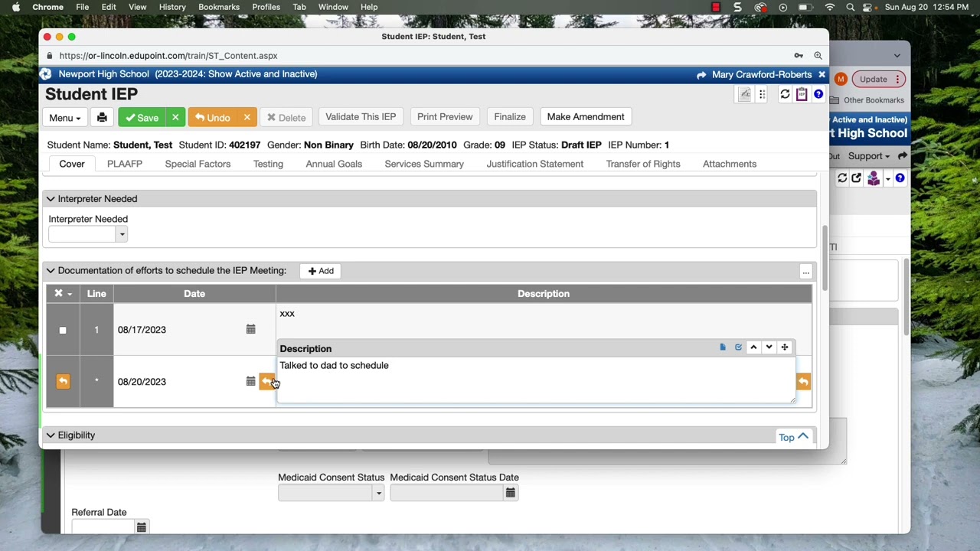The image size is (980, 551).
Task: Open the Attachments tab
Action: tap(730, 164)
